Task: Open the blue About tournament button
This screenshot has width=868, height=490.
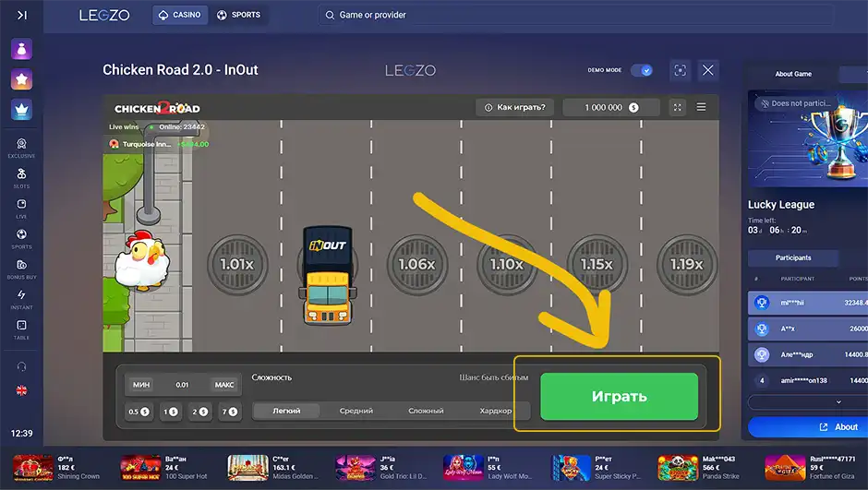Action: (x=808, y=427)
